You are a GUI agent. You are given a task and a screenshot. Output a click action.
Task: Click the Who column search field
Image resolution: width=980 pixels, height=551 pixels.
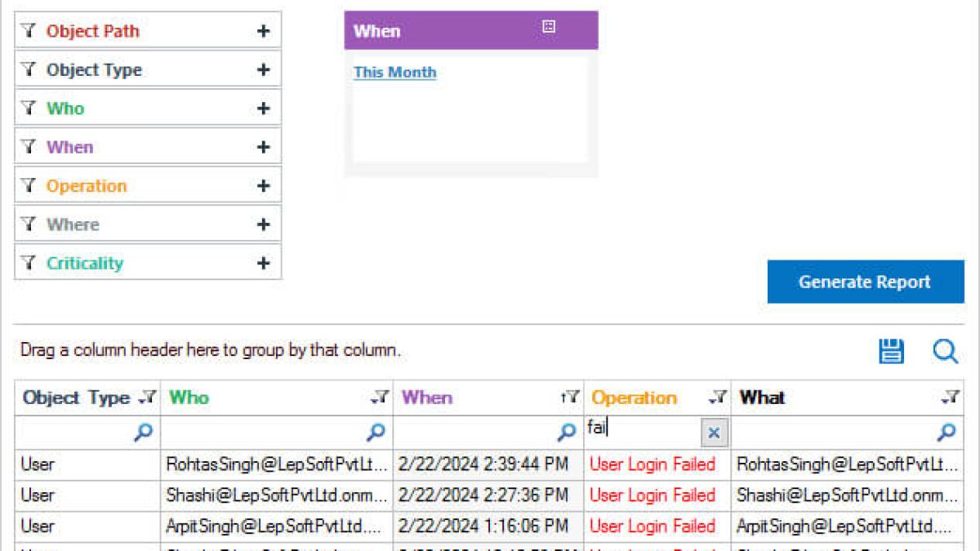(x=265, y=432)
